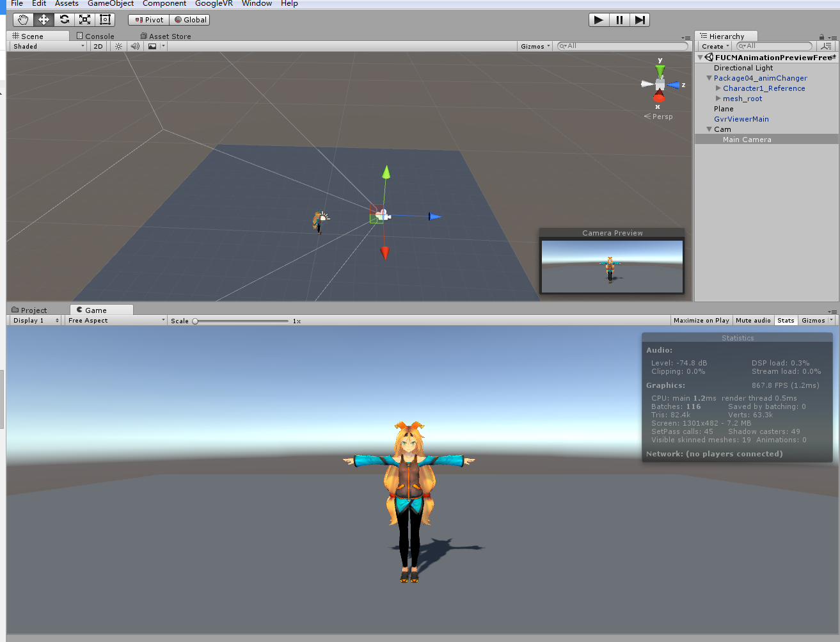Click the blue Z axis cone on orientation gizmo
This screenshot has height=642, width=840.
click(674, 84)
